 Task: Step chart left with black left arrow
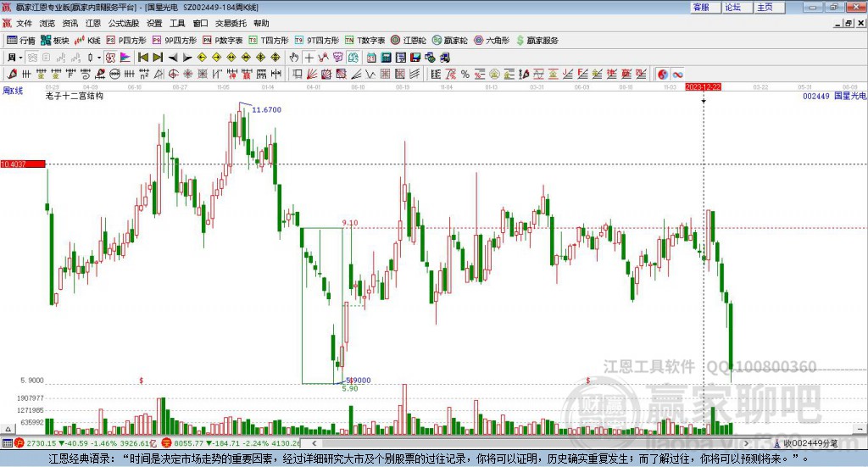173,58
